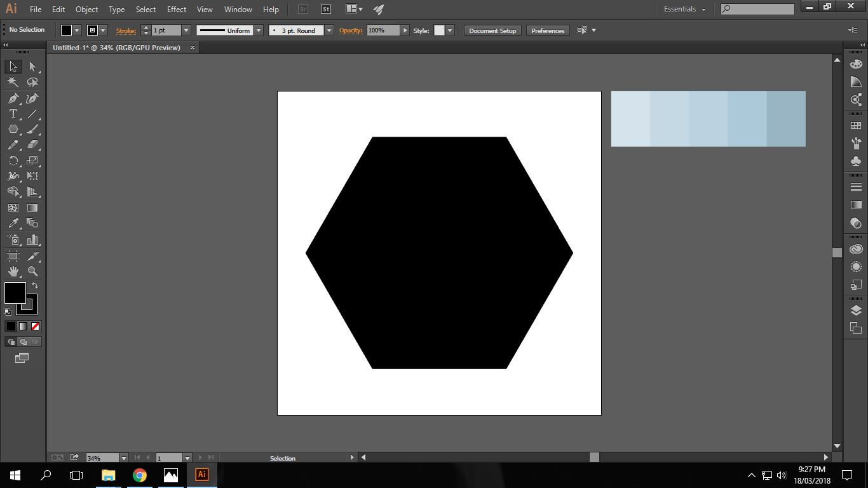Enable Draw Behind mode
Viewport: 868px width, 488px height.
coord(23,341)
